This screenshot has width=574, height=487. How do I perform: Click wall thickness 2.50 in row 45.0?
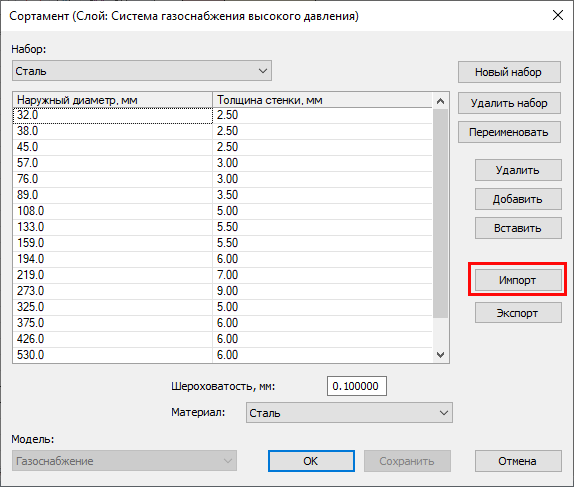[x=322, y=147]
